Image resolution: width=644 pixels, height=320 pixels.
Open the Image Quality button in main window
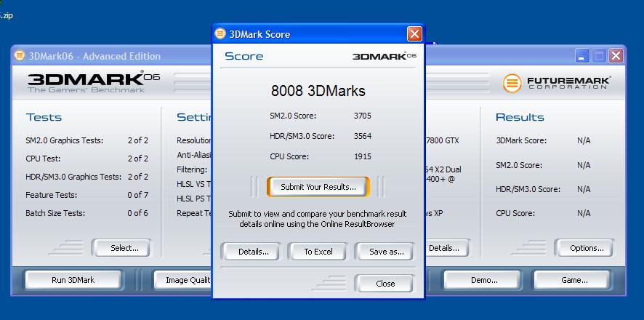click(182, 280)
